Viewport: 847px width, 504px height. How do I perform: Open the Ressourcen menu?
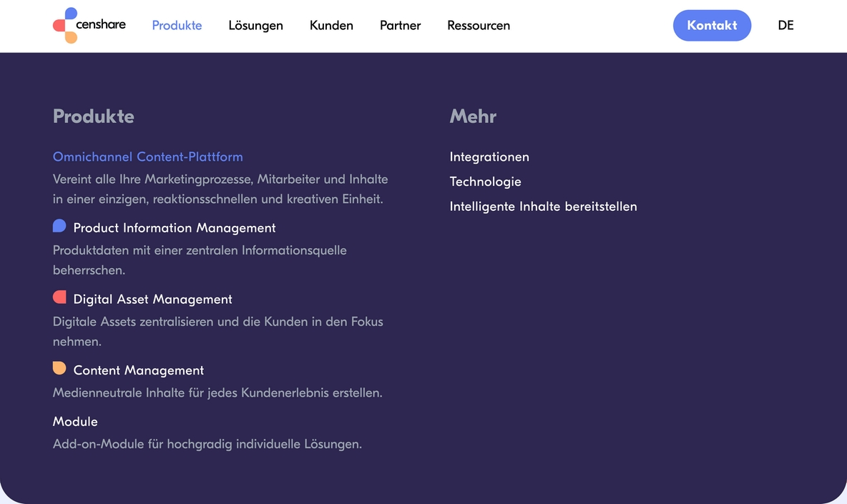(x=479, y=25)
